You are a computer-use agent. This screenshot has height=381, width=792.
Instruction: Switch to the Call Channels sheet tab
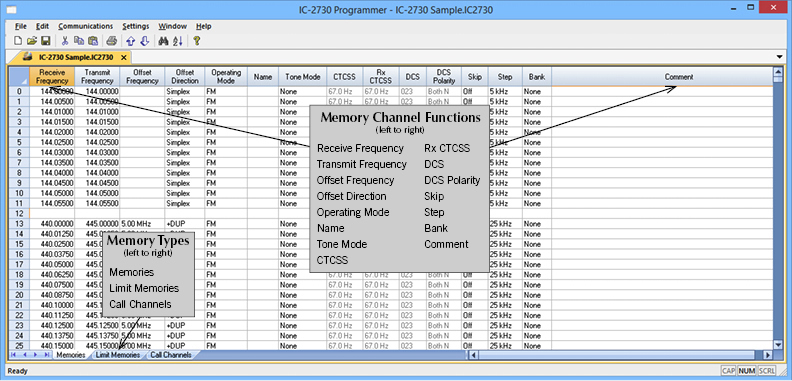171,355
